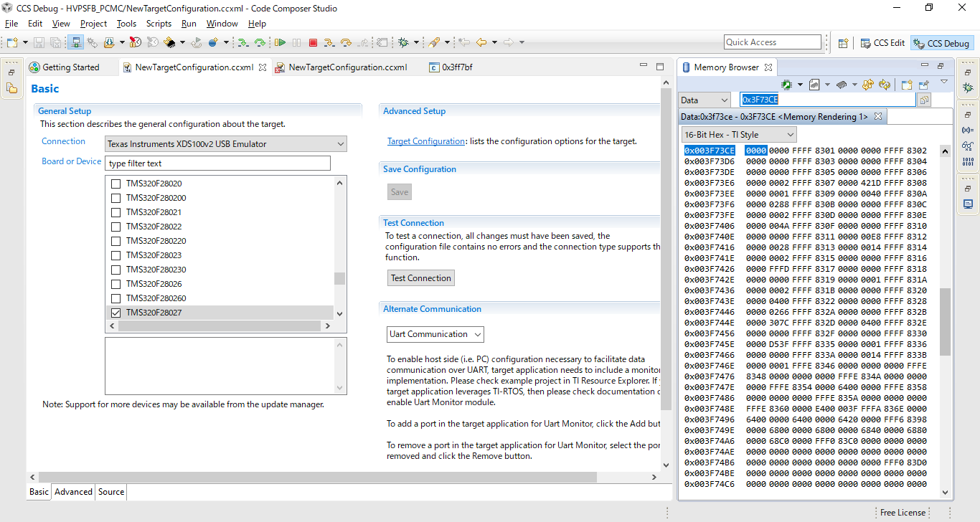Open the Connection emulator dropdown
The image size is (980, 522).
point(226,144)
